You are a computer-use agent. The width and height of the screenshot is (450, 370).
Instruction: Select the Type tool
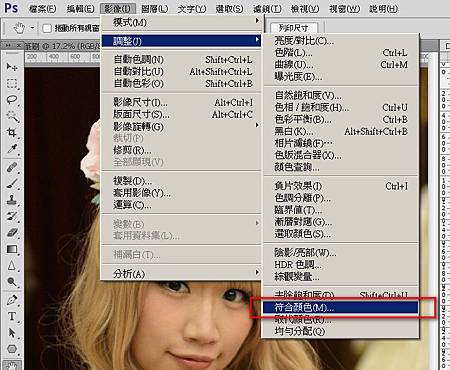[12, 316]
